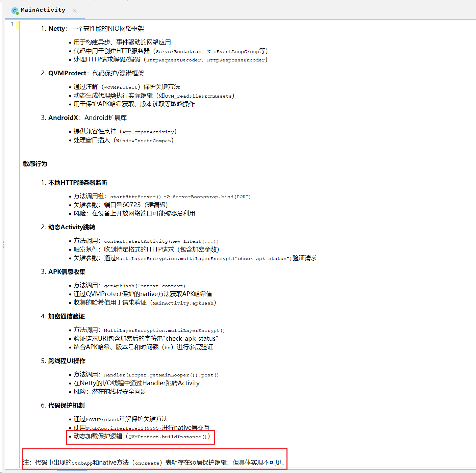Click the QVMProtect.buildInstance() code text

coord(168,437)
